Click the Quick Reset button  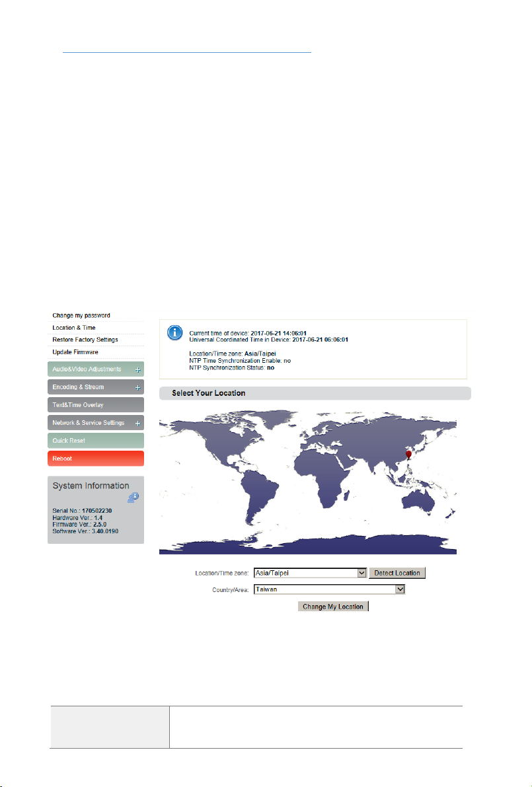coord(96,441)
